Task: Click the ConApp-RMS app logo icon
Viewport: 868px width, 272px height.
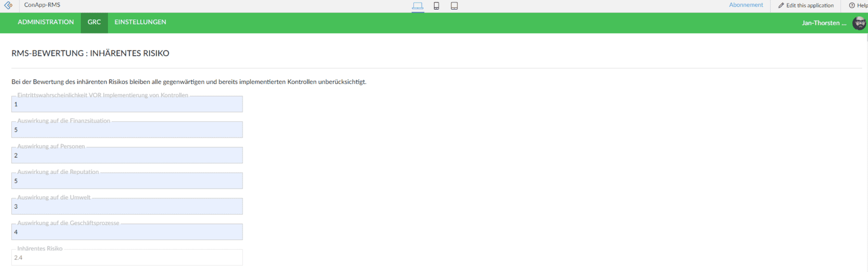Action: 8,5
